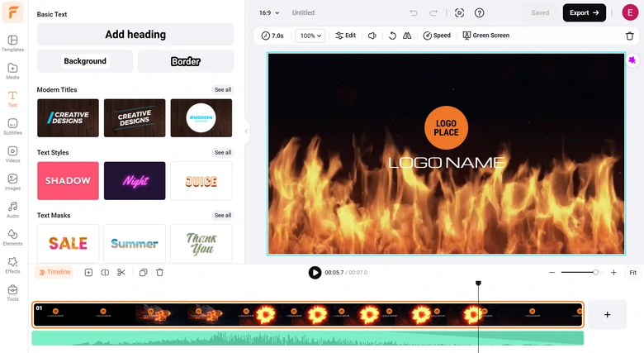Open the help question mark icon
Screen dimensions: 644x353
pyautogui.click(x=480, y=12)
